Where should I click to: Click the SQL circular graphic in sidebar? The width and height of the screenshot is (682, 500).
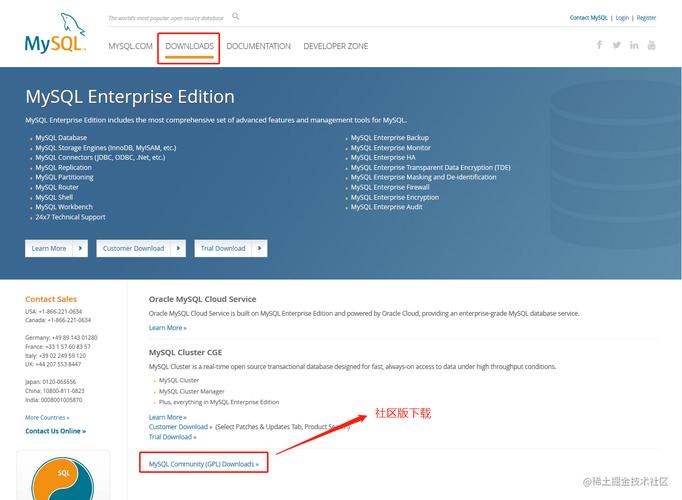[x=63, y=478]
